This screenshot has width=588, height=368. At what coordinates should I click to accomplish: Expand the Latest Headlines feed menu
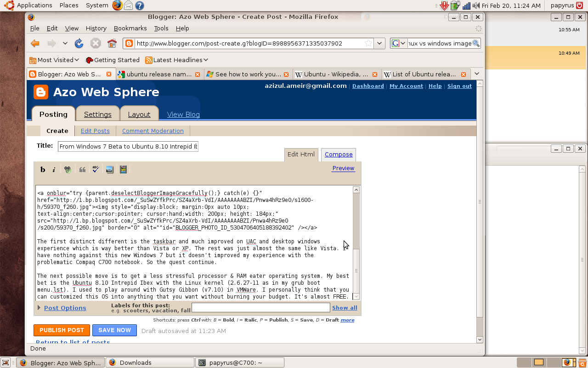coord(176,60)
